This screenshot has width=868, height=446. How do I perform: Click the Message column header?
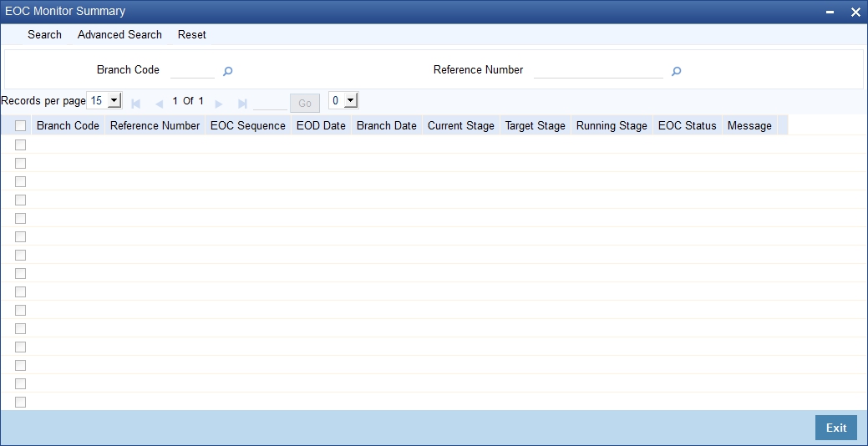(x=749, y=125)
